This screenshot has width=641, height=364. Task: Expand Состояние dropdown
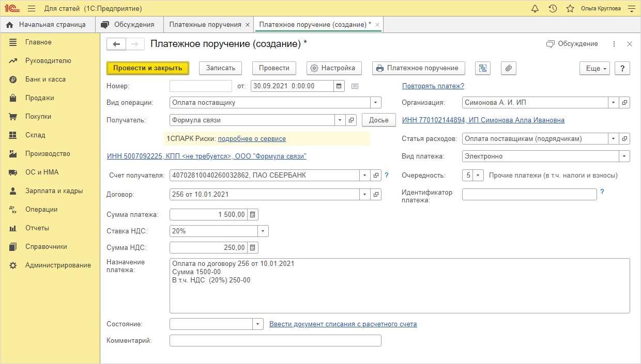[258, 324]
